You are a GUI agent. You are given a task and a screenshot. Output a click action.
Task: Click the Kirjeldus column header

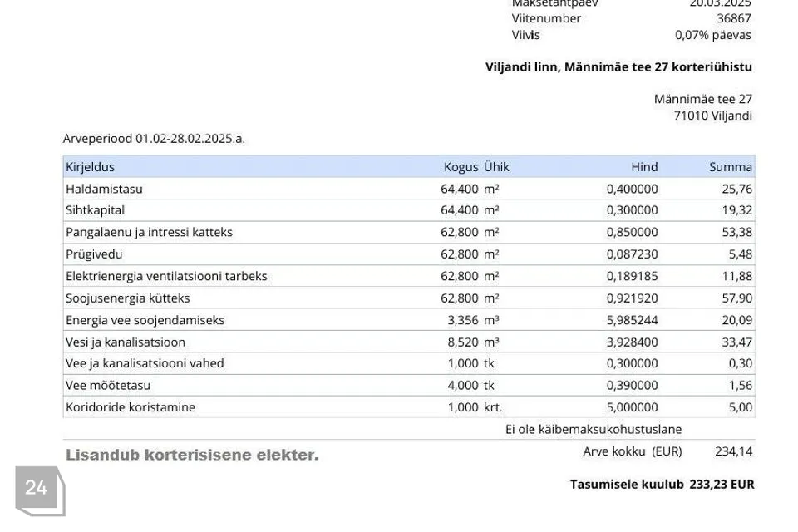click(91, 167)
